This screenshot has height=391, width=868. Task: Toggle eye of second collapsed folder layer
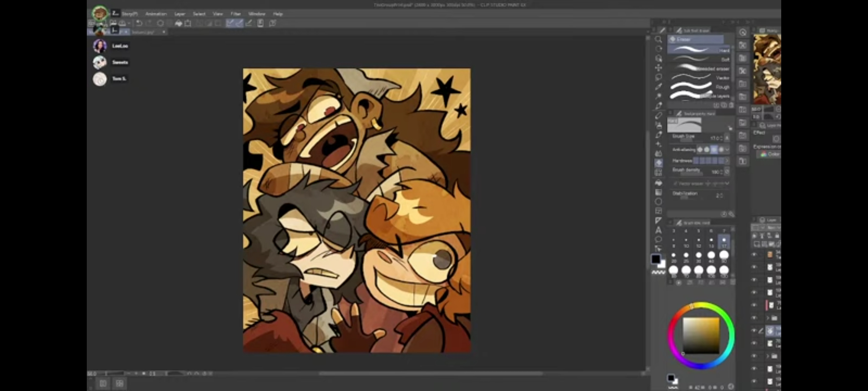coord(754,356)
